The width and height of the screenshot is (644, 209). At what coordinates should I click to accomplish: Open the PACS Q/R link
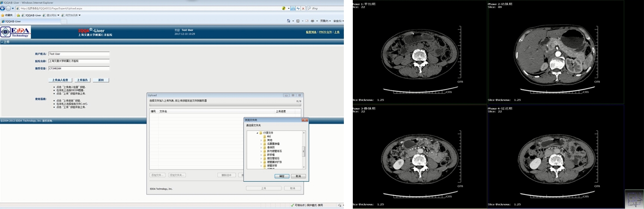325,32
